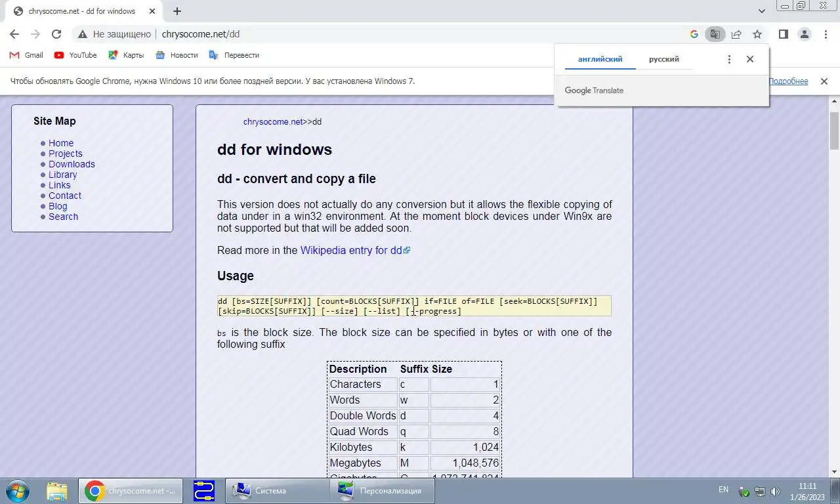Open translate options three-dot menu

(x=729, y=59)
